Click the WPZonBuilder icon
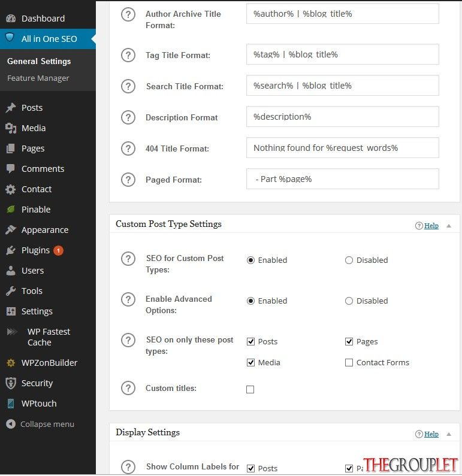Viewport: 462px width, 476px height. 11,363
